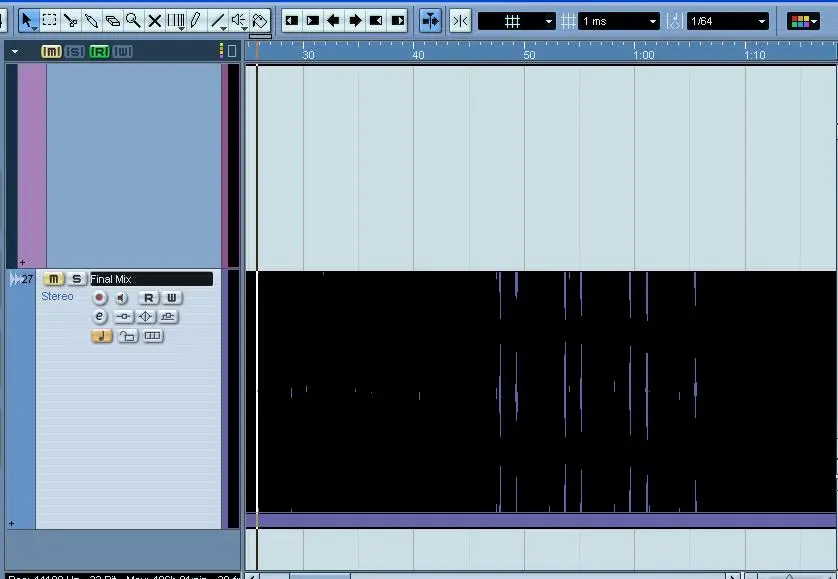
Task: Click the Stereo channel configuration label
Action: 57,296
